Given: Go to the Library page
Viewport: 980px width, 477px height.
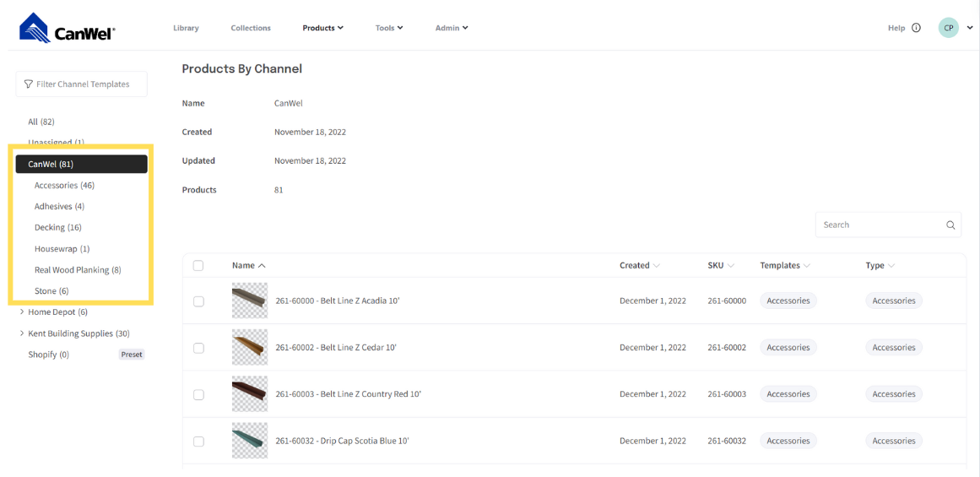Looking at the screenshot, I should tap(187, 28).
